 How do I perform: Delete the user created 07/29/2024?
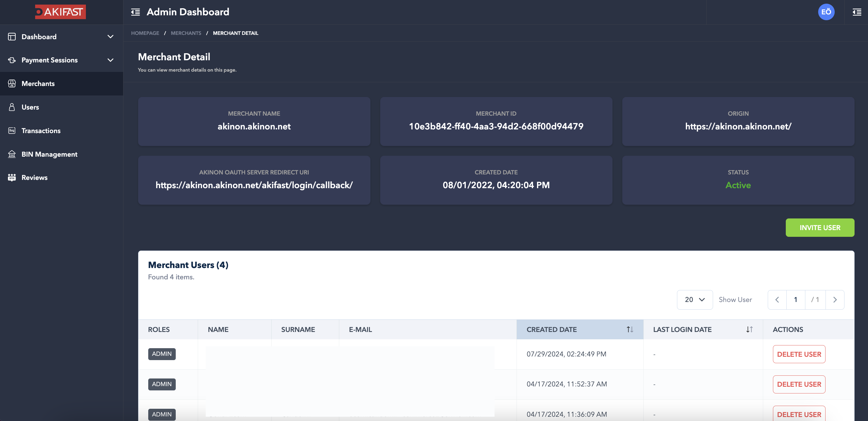[x=799, y=354]
